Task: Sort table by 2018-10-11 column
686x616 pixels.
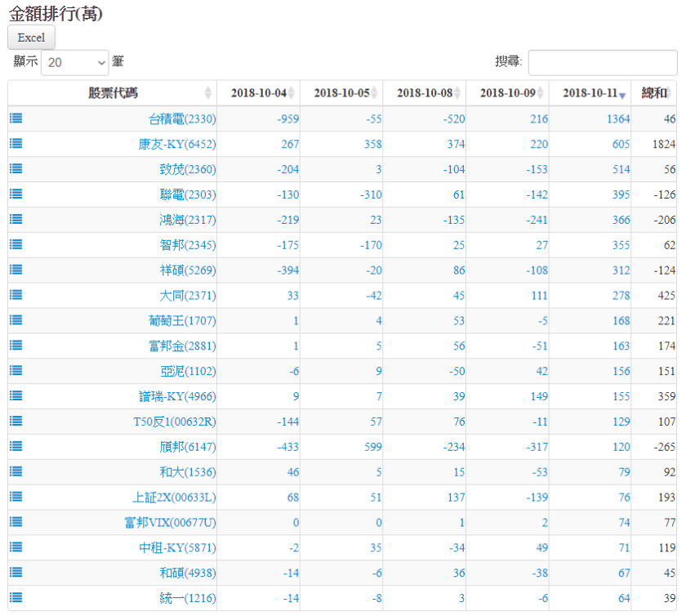Action: (x=590, y=93)
